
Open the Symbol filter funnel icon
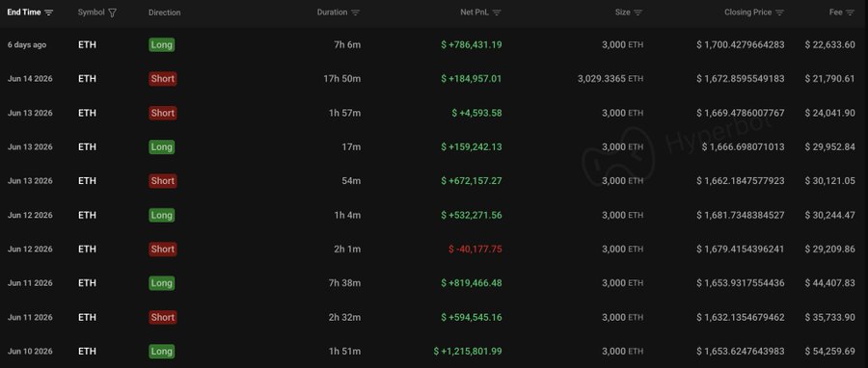coord(113,13)
